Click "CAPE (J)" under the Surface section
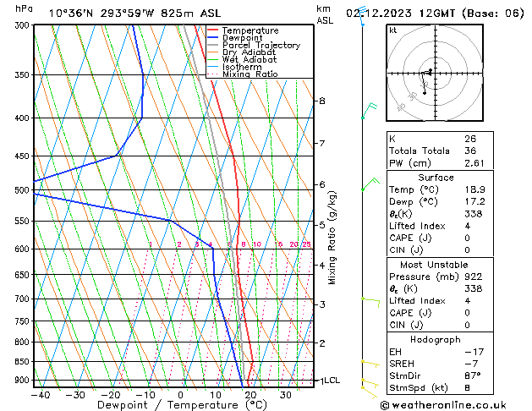Screen dimensions: 532x411 410,238
